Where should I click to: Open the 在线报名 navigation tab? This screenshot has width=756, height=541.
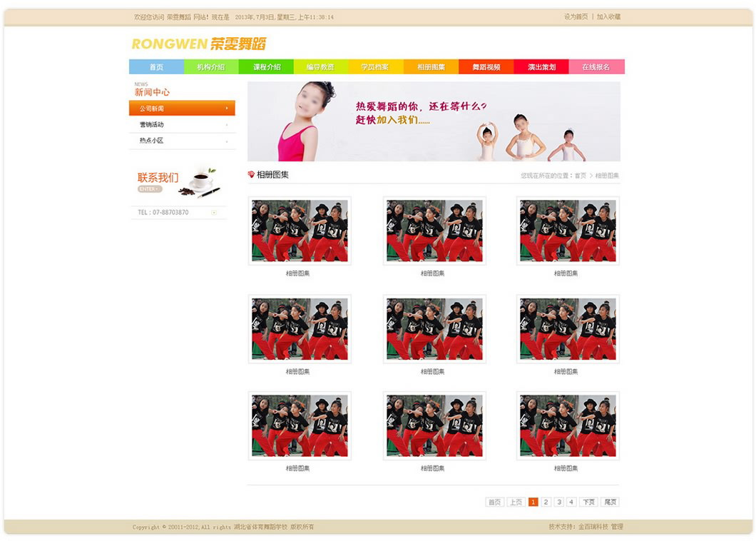[596, 66]
